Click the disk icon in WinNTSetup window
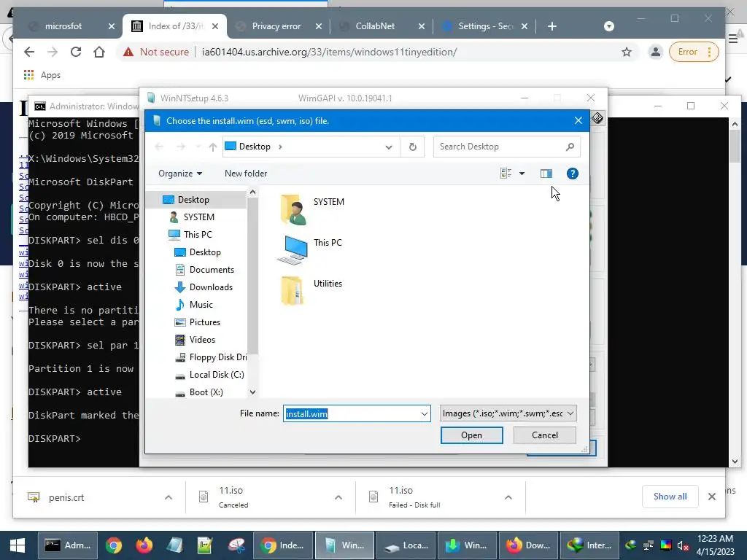Image resolution: width=747 pixels, height=560 pixels. 597,117
